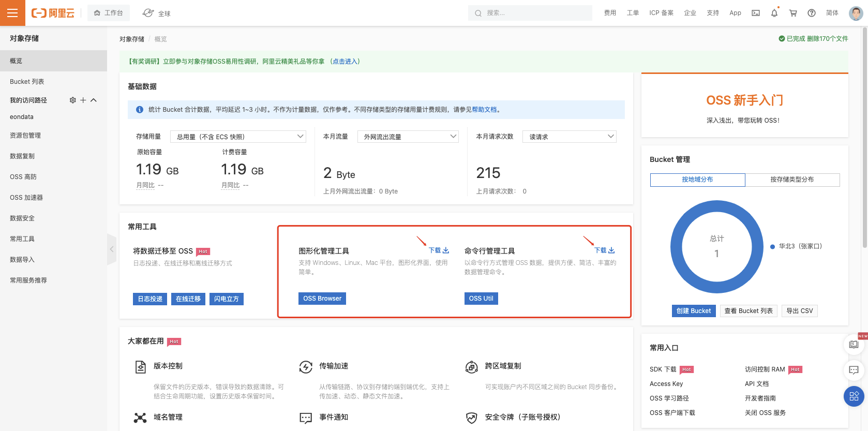Image resolution: width=868 pixels, height=431 pixels.
Task: Open the Cloud Shell terminal icon
Action: [x=756, y=13]
